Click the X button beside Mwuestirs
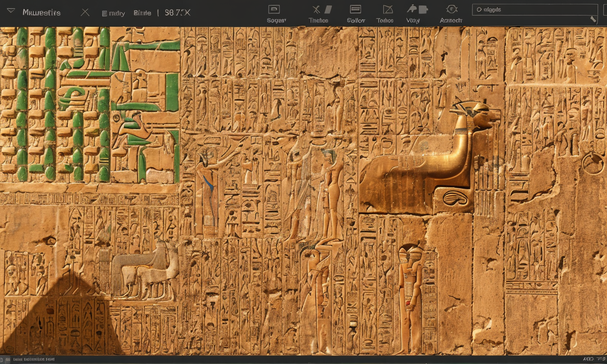The image size is (607, 364). coord(84,13)
